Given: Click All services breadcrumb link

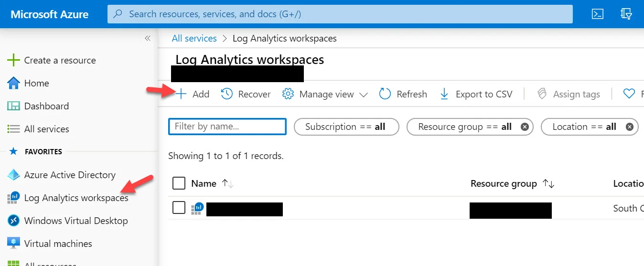Looking at the screenshot, I should pos(194,38).
